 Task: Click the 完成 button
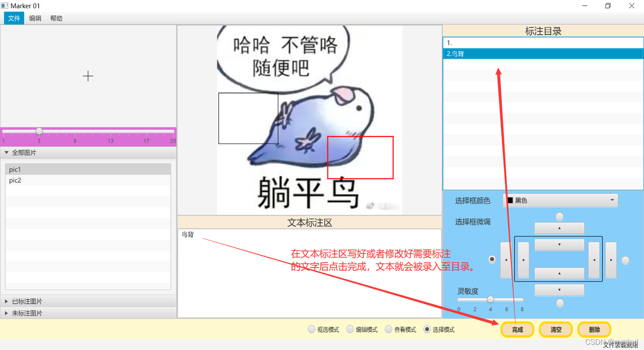pos(517,330)
